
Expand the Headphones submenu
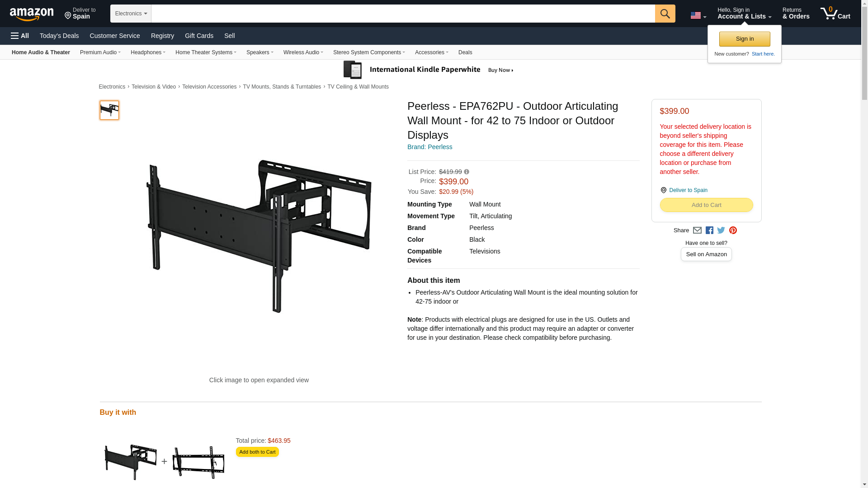[x=148, y=52]
